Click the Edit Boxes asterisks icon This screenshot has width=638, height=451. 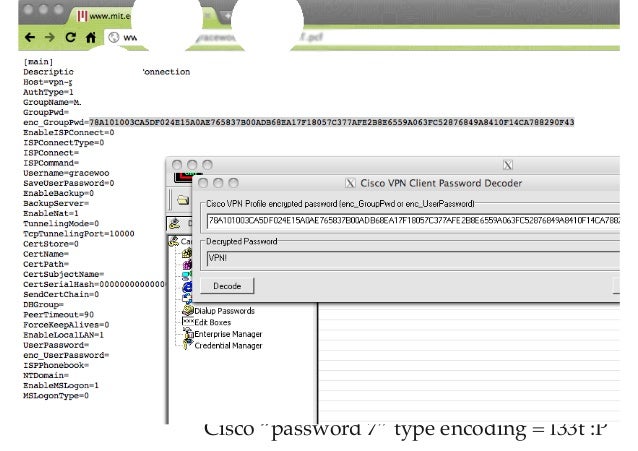tap(188, 322)
